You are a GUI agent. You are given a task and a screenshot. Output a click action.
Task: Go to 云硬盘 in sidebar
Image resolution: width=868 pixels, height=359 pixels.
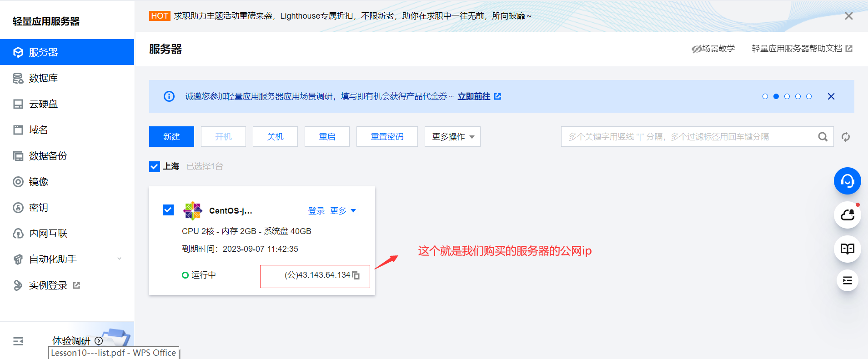coord(67,104)
